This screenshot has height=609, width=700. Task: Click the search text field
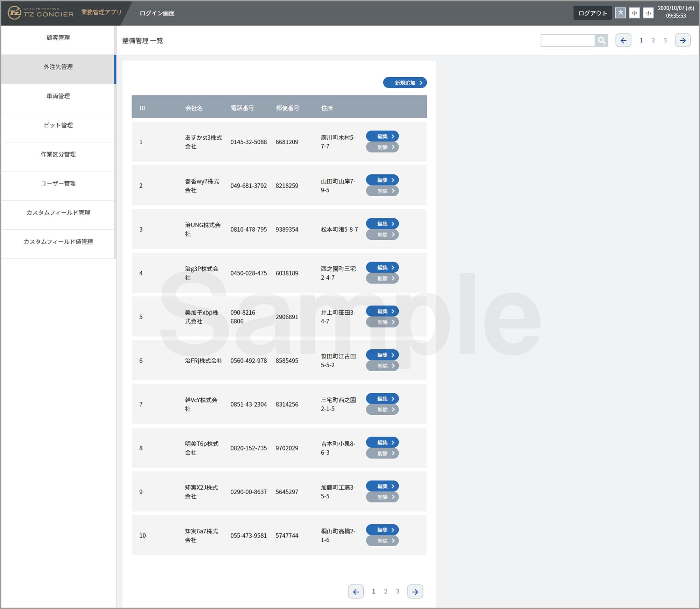567,40
